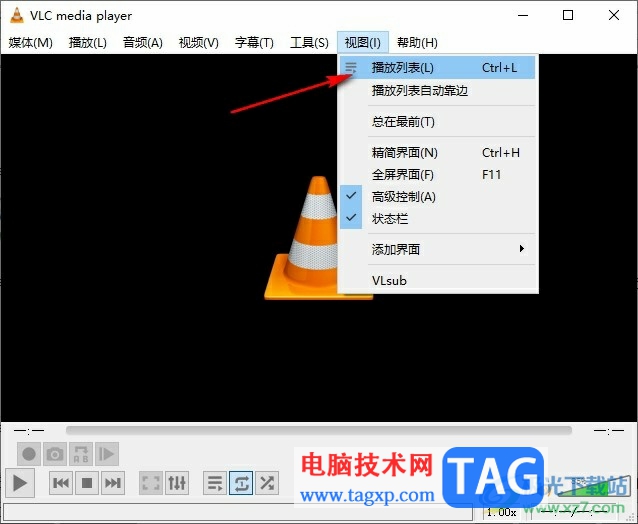Screen dimensions: 638x524
Task: Open VLsub extension entry
Action: click(437, 280)
